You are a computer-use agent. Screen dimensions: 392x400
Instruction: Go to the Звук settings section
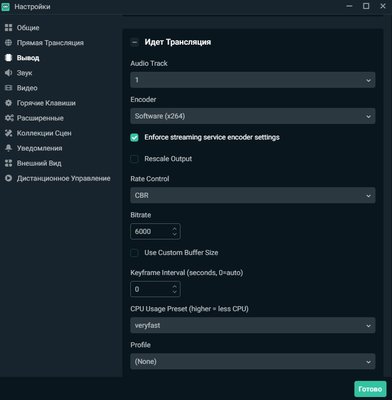24,73
